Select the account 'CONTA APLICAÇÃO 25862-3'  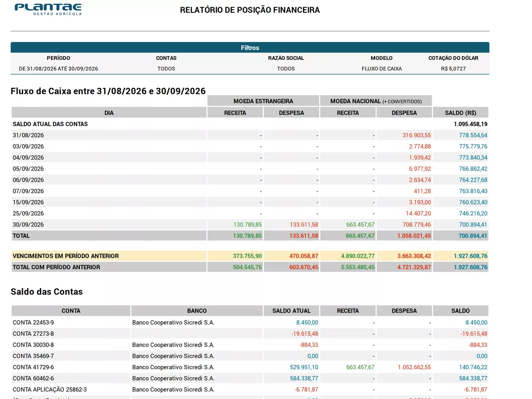[x=50, y=390]
